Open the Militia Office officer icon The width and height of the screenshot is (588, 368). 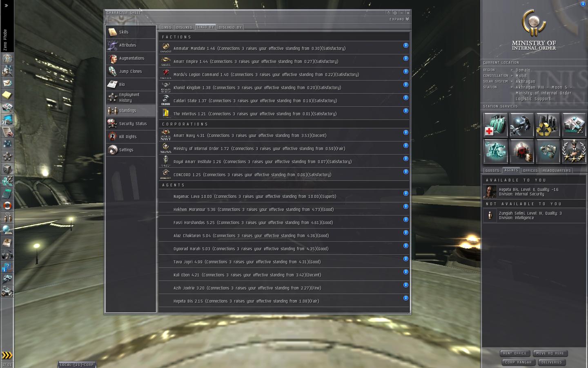[x=574, y=151]
